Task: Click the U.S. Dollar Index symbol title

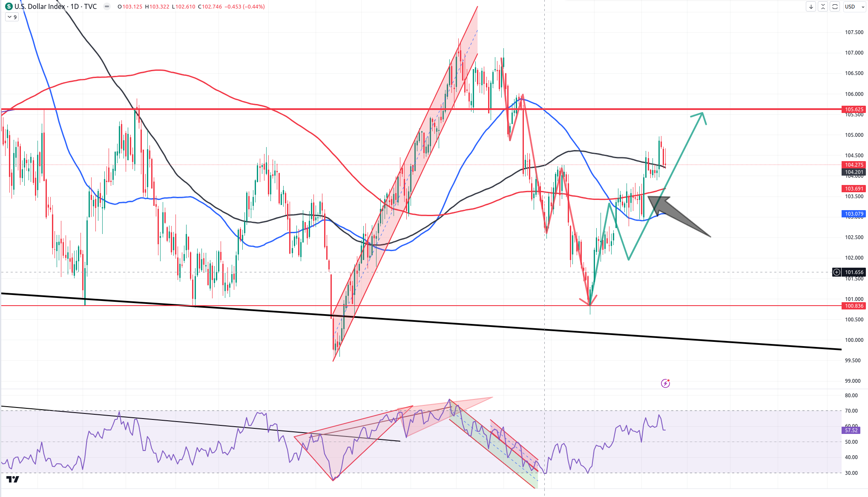Action: (x=39, y=6)
